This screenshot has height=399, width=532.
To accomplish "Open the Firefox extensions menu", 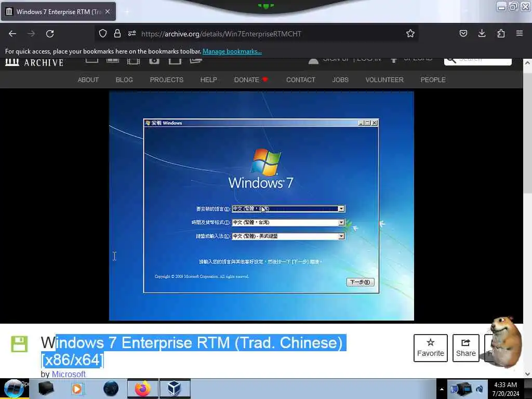I will tap(501, 33).
